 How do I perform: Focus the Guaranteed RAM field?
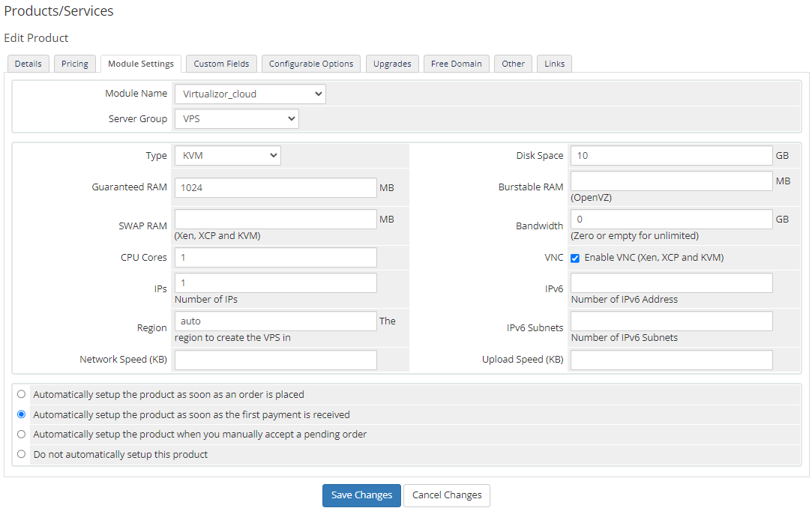[x=275, y=188]
